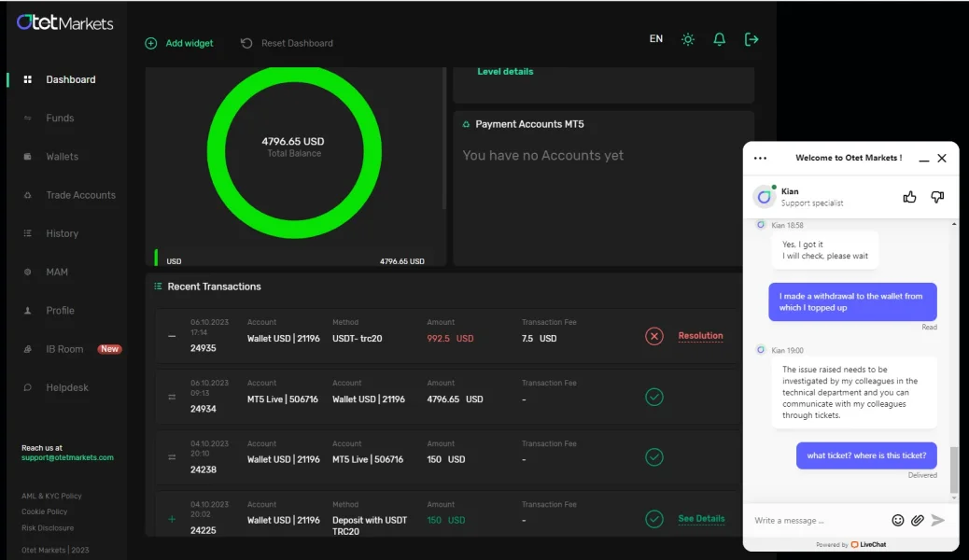Image resolution: width=969 pixels, height=560 pixels.
Task: Click the thumbs down rating icon
Action: pyautogui.click(x=937, y=197)
